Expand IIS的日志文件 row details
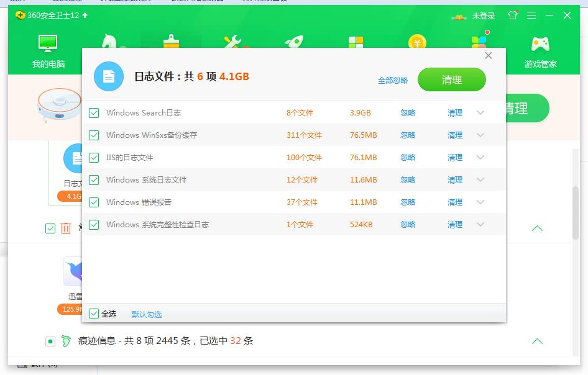 coord(480,158)
